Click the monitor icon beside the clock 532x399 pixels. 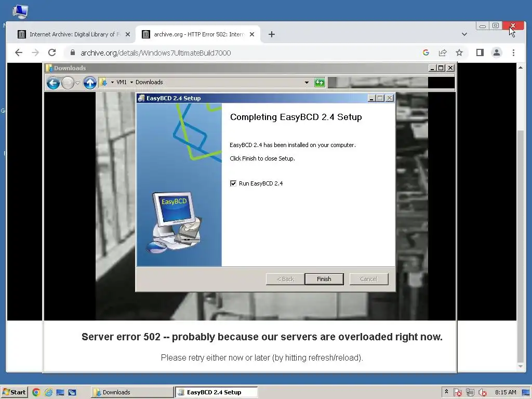click(x=526, y=393)
